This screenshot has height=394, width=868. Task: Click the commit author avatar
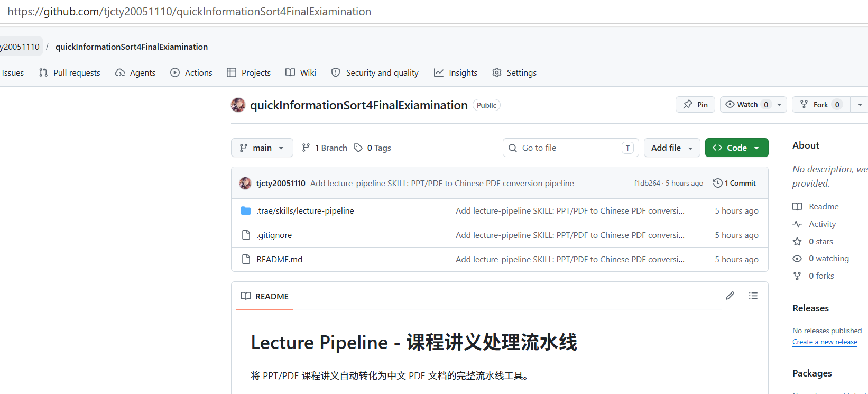tap(245, 183)
